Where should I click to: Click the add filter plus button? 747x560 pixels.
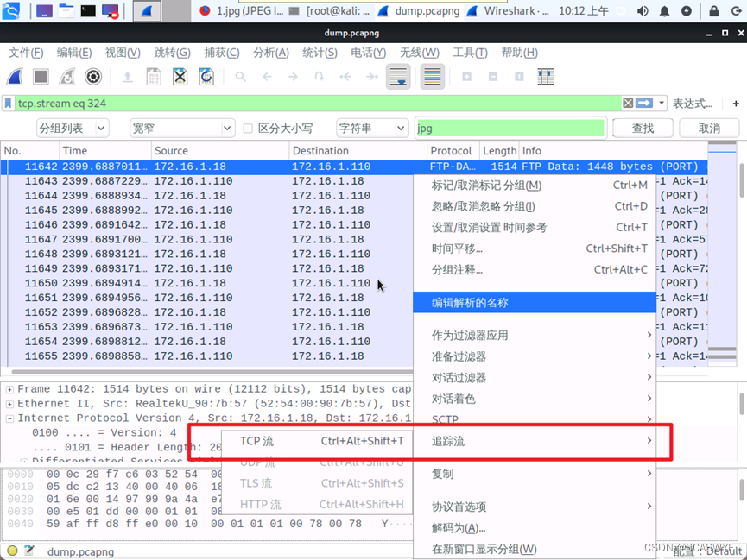pyautogui.click(x=736, y=104)
